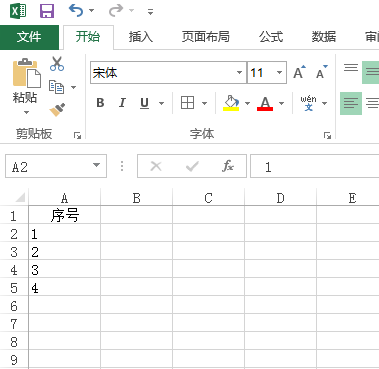
Task: Apply yellow fill color bucket
Action: 231,103
